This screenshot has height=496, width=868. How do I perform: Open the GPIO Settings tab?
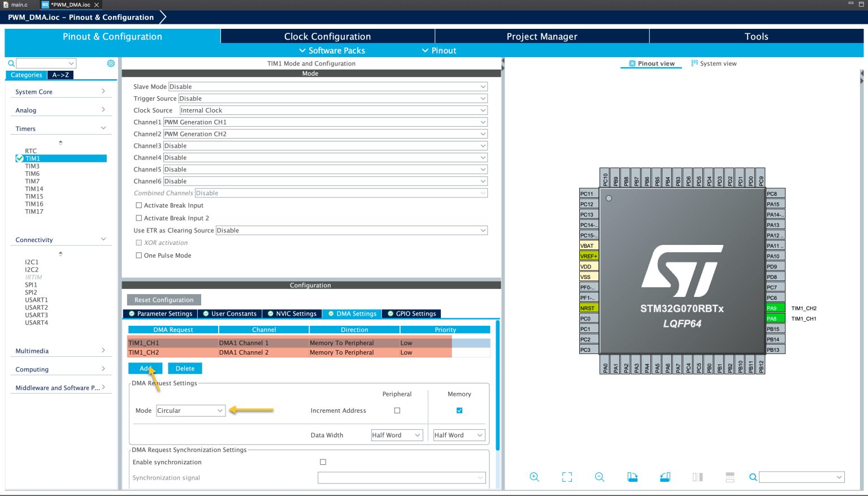pyautogui.click(x=411, y=313)
